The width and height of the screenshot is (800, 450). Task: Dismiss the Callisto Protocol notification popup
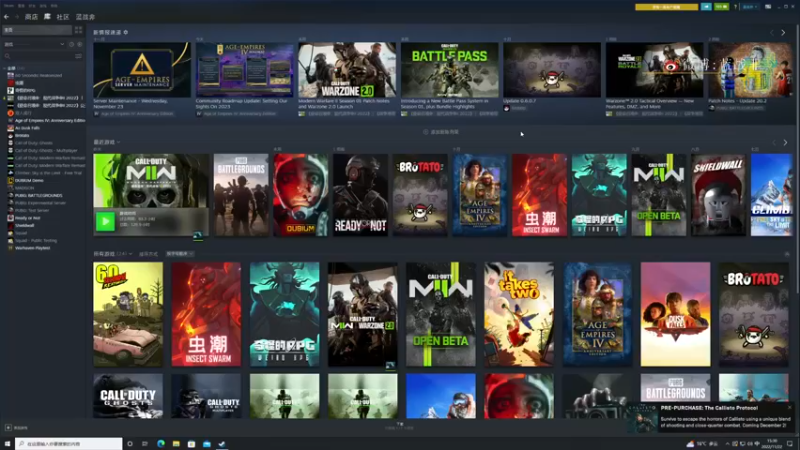(x=790, y=407)
